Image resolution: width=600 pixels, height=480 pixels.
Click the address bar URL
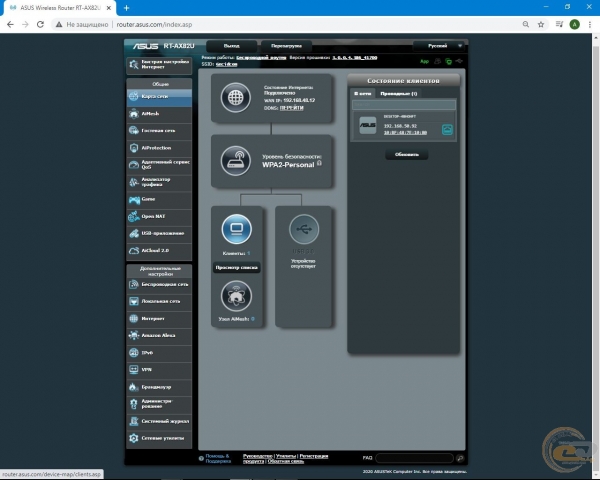tap(154, 24)
